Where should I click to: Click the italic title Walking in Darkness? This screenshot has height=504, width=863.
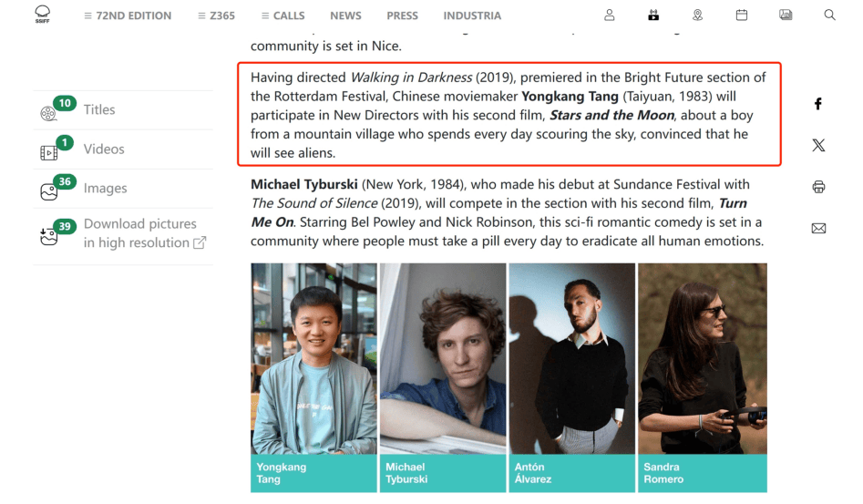pyautogui.click(x=411, y=77)
